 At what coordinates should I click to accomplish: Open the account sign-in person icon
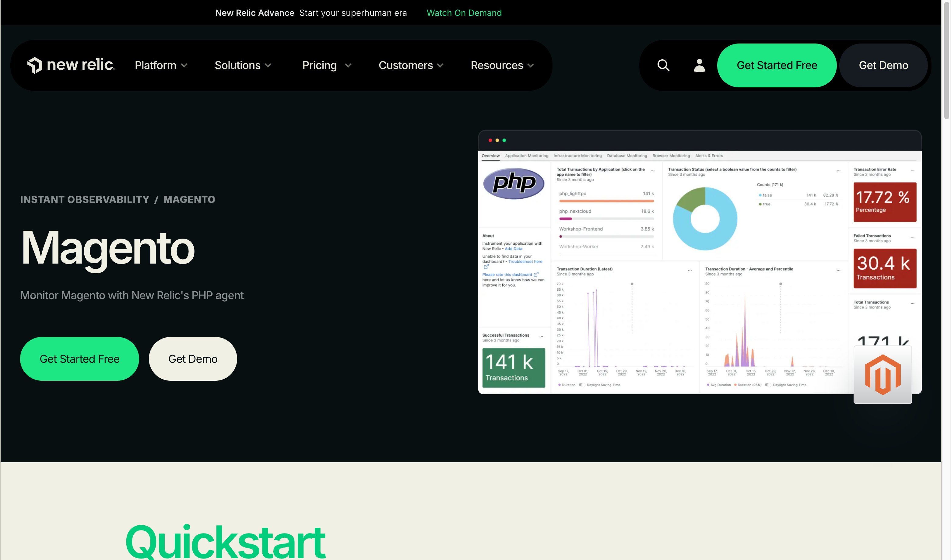(699, 65)
